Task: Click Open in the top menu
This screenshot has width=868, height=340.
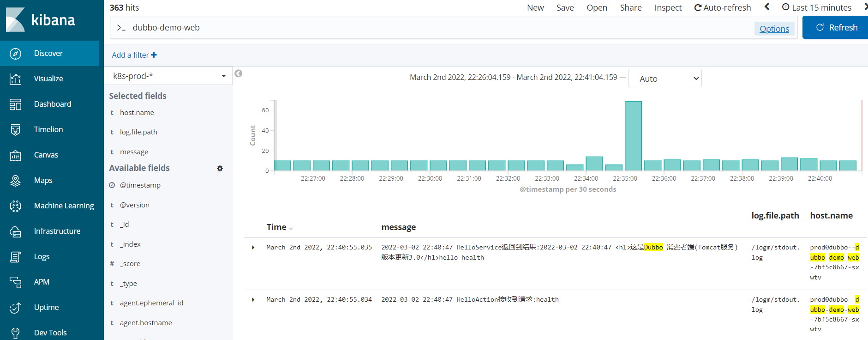Action: coord(597,8)
